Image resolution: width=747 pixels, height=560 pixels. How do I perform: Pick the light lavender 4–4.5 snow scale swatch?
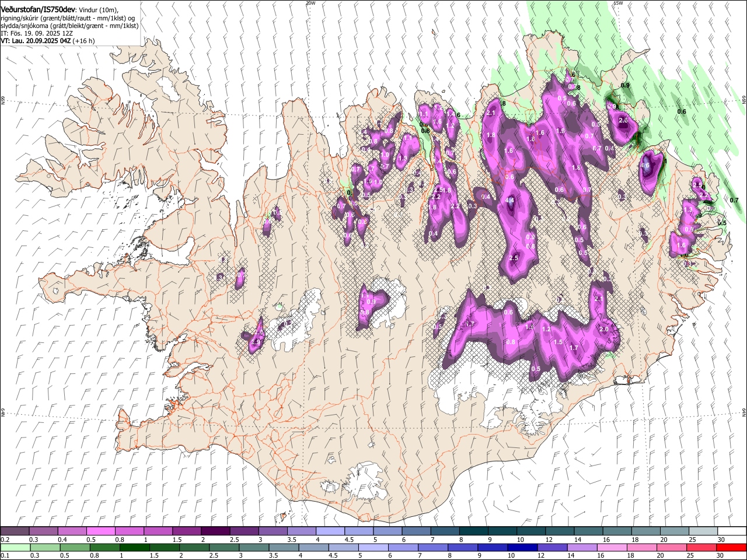pyautogui.click(x=330, y=531)
